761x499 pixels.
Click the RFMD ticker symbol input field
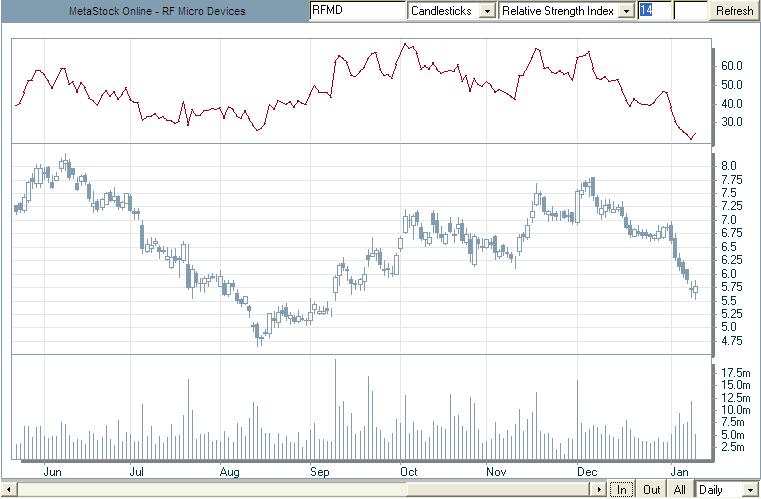coord(357,10)
